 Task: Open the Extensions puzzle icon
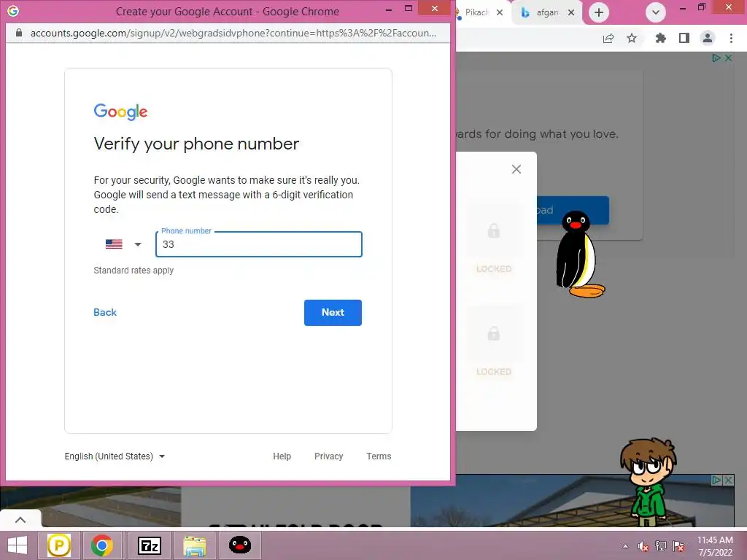[x=660, y=38]
